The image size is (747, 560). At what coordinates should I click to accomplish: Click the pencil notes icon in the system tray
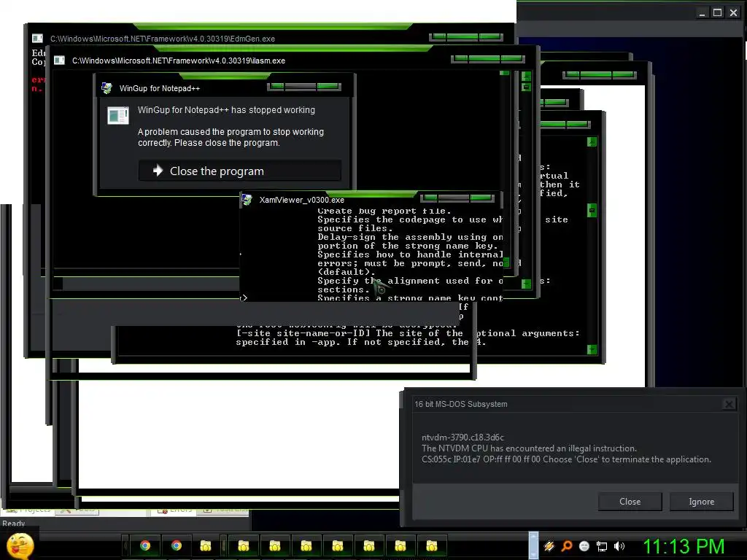pyautogui.click(x=549, y=546)
